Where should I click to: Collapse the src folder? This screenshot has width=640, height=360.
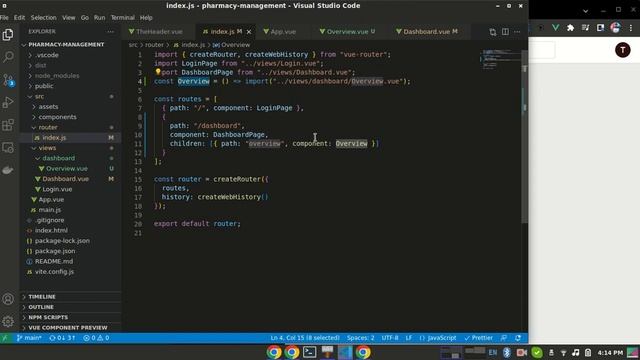click(x=39, y=96)
